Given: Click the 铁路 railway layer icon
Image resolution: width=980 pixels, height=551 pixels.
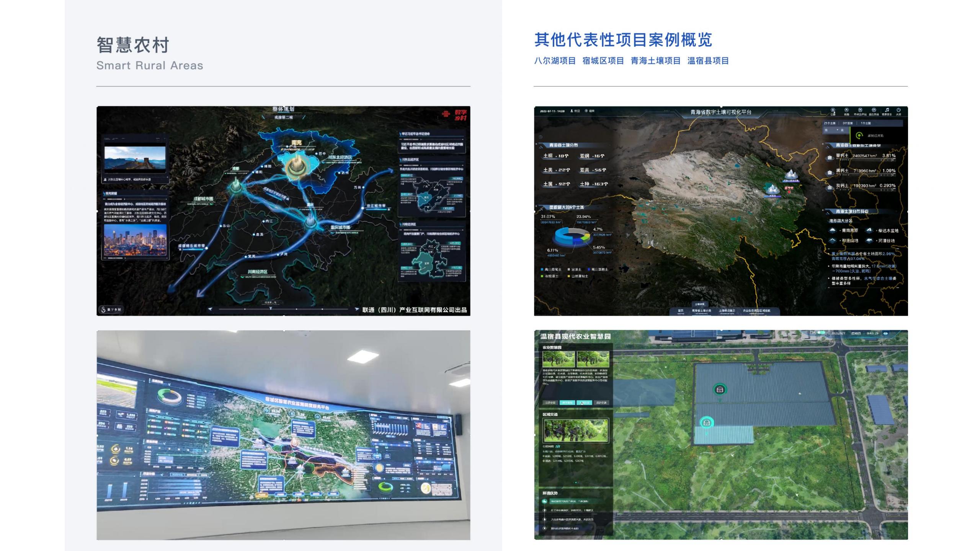Looking at the screenshot, I should [x=846, y=110].
